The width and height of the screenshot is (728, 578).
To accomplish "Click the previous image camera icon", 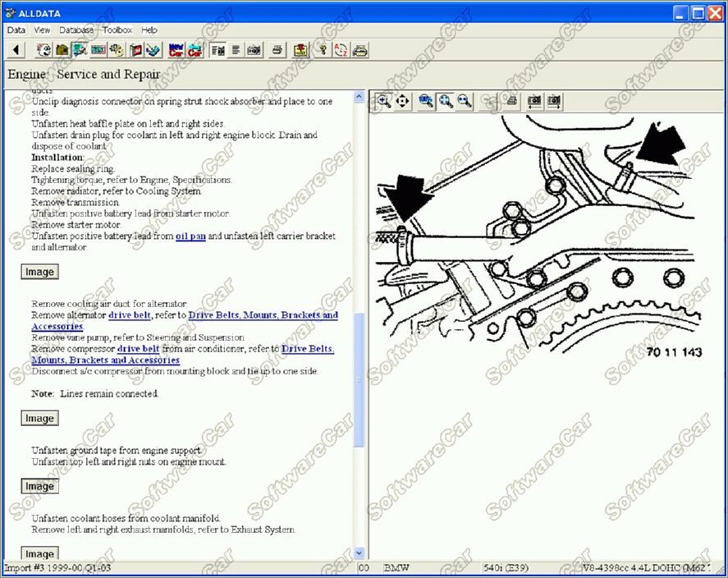I will (534, 101).
